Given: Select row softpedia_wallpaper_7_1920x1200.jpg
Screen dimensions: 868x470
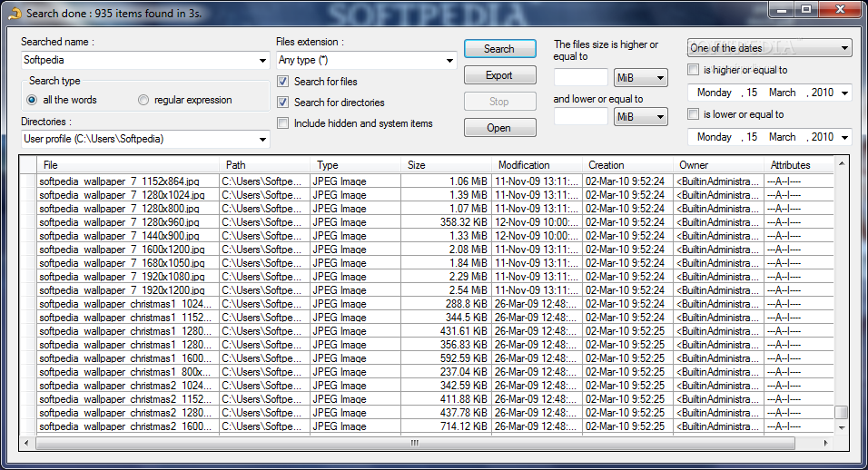Looking at the screenshot, I should click(426, 290).
